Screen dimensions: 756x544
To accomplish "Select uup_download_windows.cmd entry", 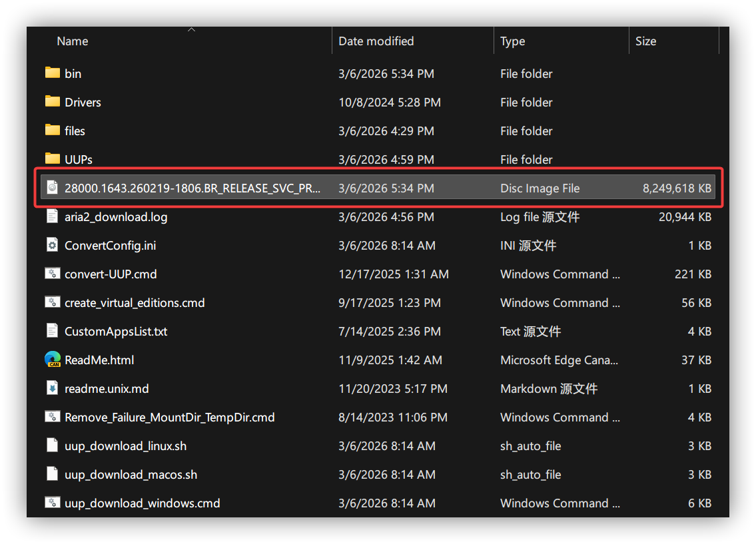I will [x=142, y=503].
